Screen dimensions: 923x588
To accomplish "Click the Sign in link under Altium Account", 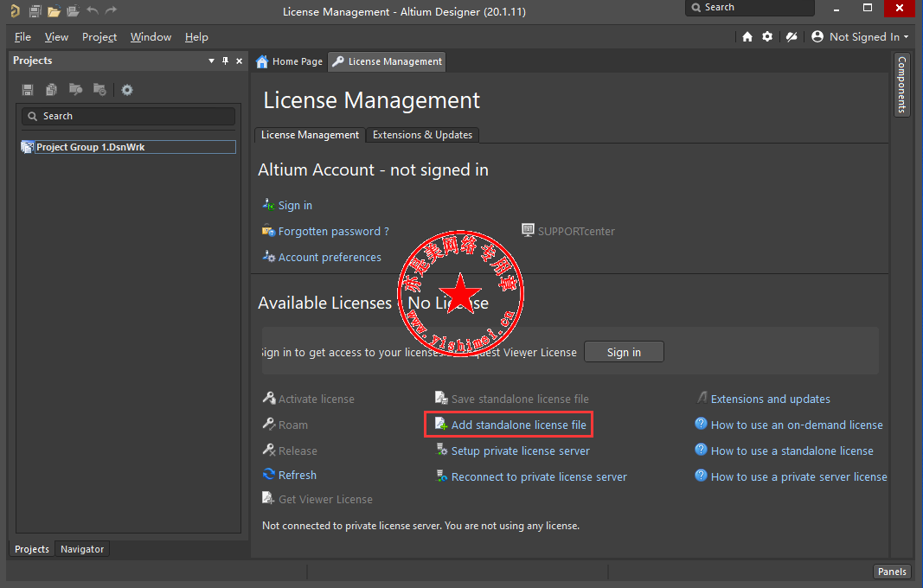I will 296,206.
